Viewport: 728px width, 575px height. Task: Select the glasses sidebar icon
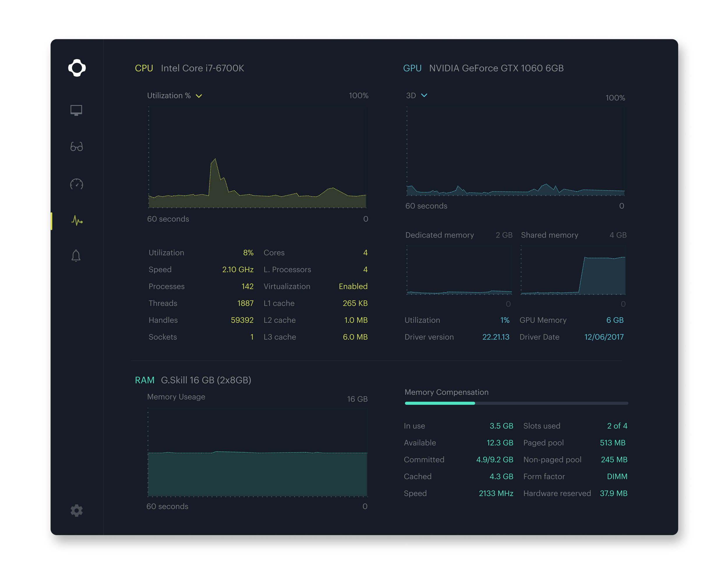tap(76, 147)
